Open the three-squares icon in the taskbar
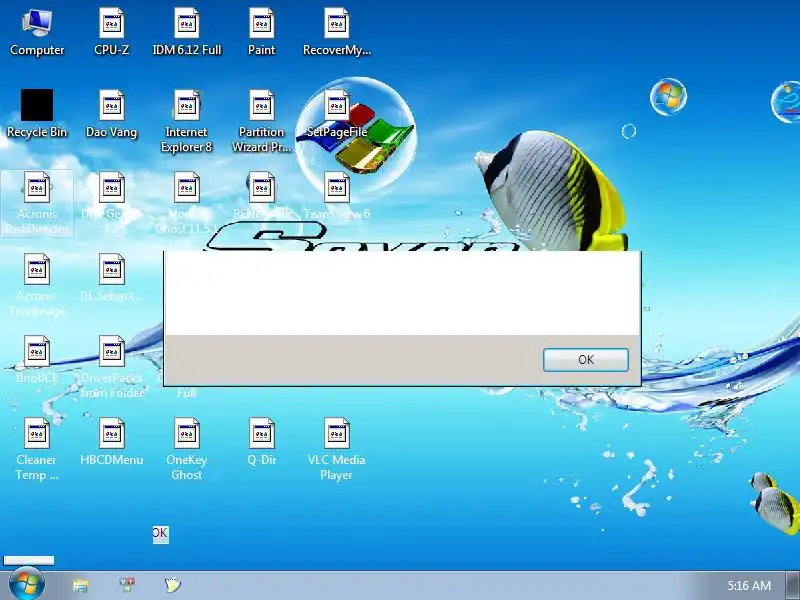Image resolution: width=800 pixels, height=600 pixels. 127,585
